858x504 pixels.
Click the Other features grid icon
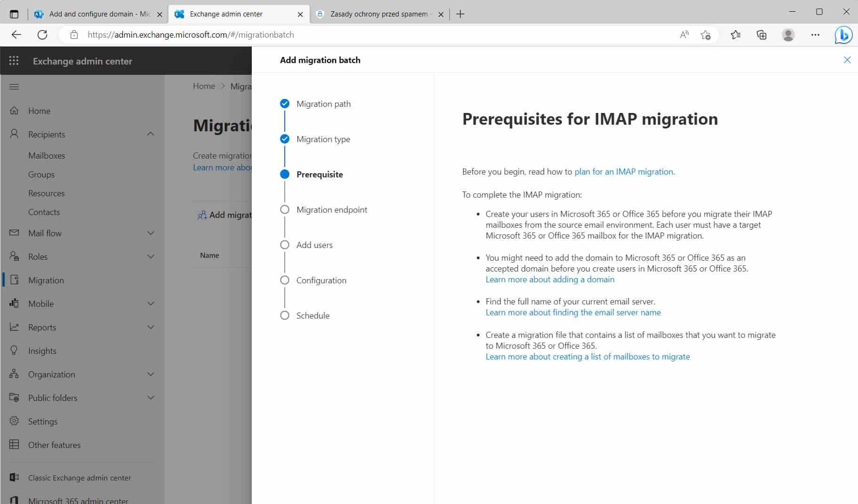click(14, 445)
